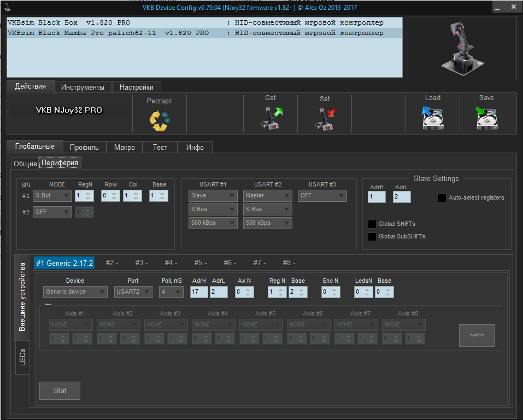Viewport: 523px width, 420px height.
Task: Click the VKB NJoy32 PRO label button
Action: click(x=69, y=110)
